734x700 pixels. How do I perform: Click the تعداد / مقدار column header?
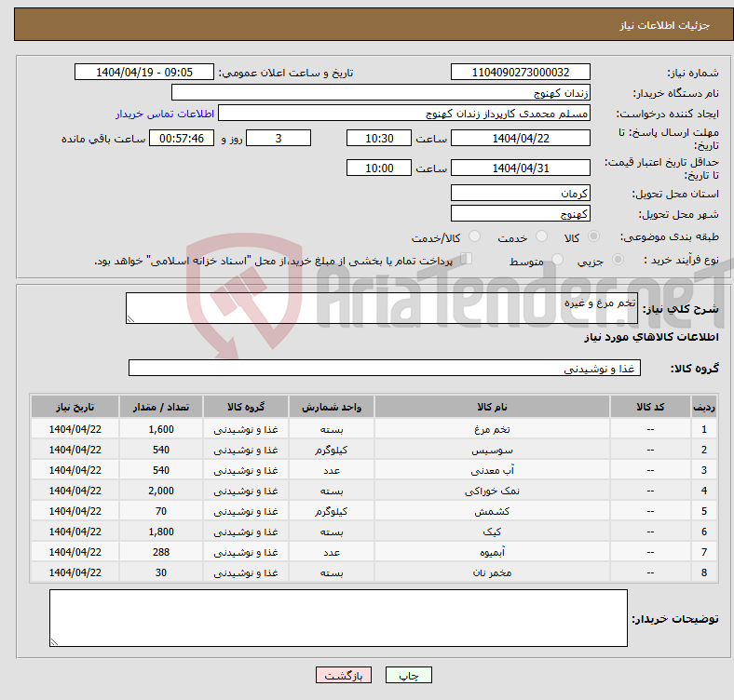pos(161,407)
